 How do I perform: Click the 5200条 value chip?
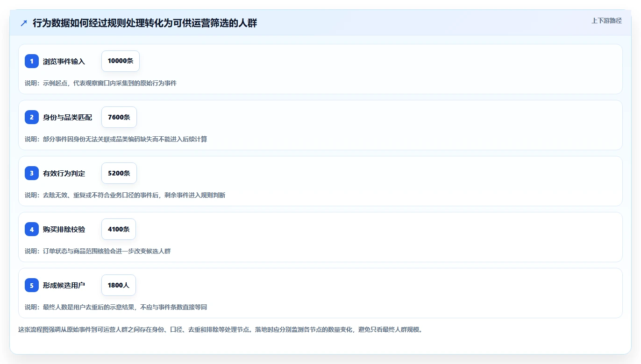tap(119, 173)
